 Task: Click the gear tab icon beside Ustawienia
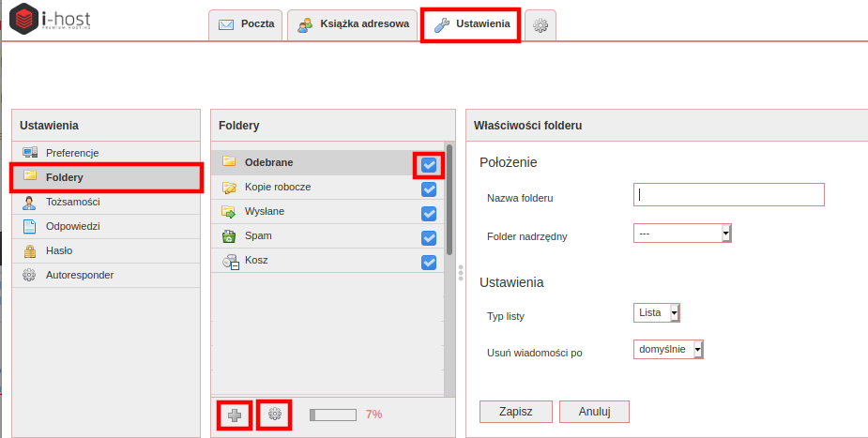point(541,25)
